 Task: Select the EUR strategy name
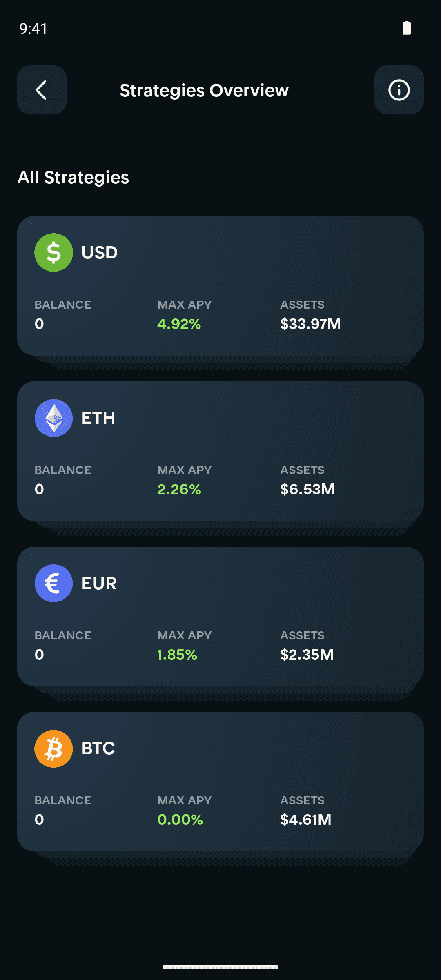[99, 583]
